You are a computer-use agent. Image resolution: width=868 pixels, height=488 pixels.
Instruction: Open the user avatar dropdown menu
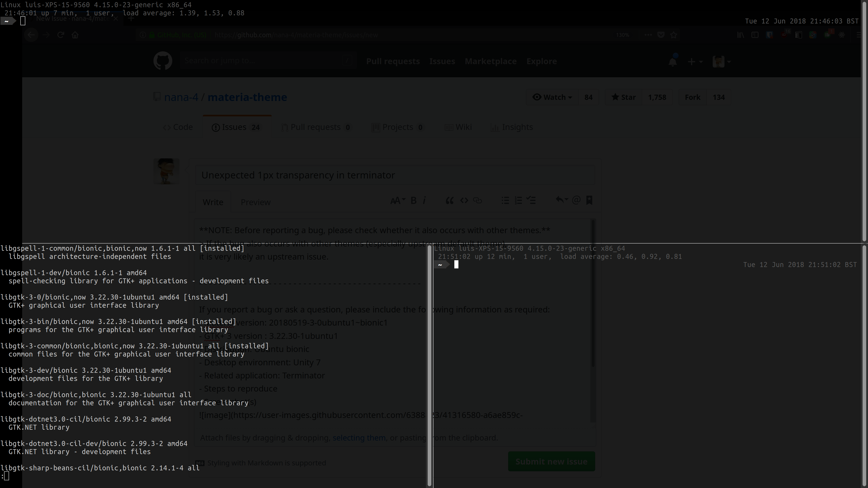(x=722, y=62)
